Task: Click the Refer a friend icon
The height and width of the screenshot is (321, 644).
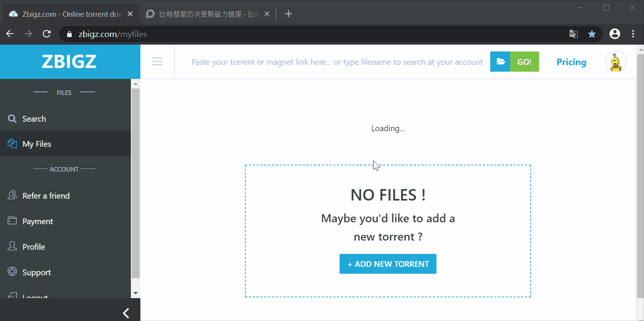Action: [12, 195]
